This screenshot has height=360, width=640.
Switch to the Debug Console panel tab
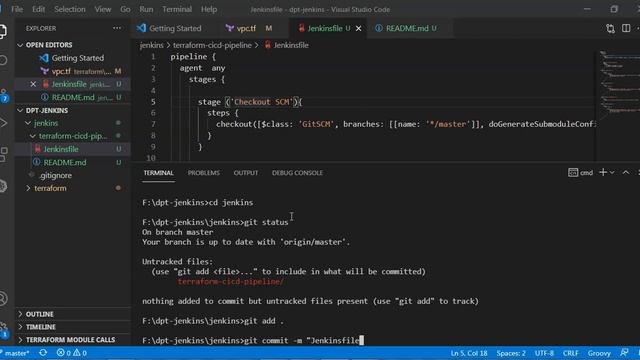point(297,173)
